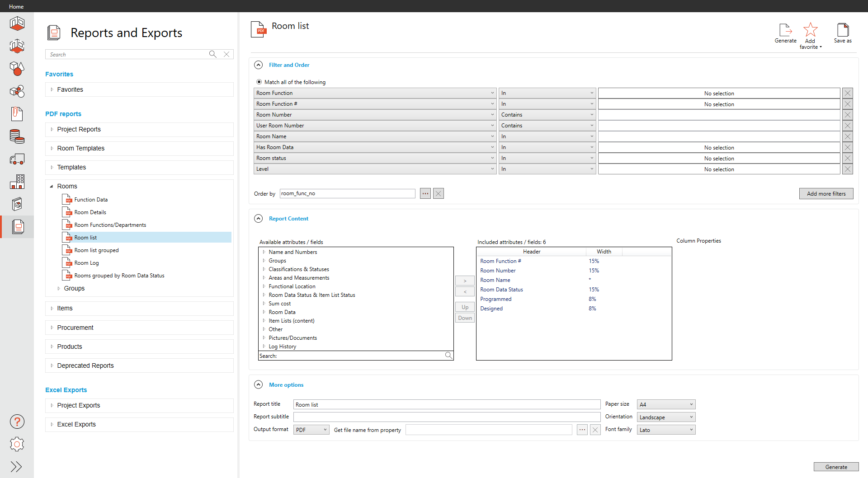This screenshot has width=868, height=478.
Task: Select Match all of the following radio
Action: (259, 82)
